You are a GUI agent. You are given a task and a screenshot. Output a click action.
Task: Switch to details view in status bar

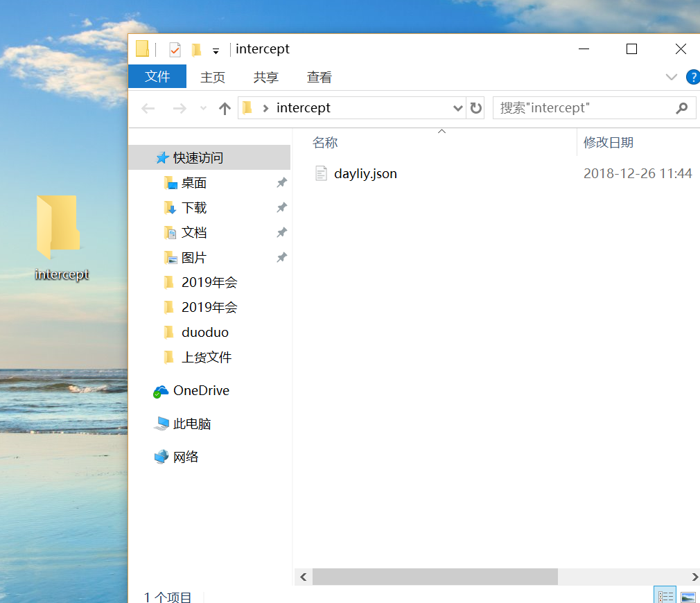[665, 596]
